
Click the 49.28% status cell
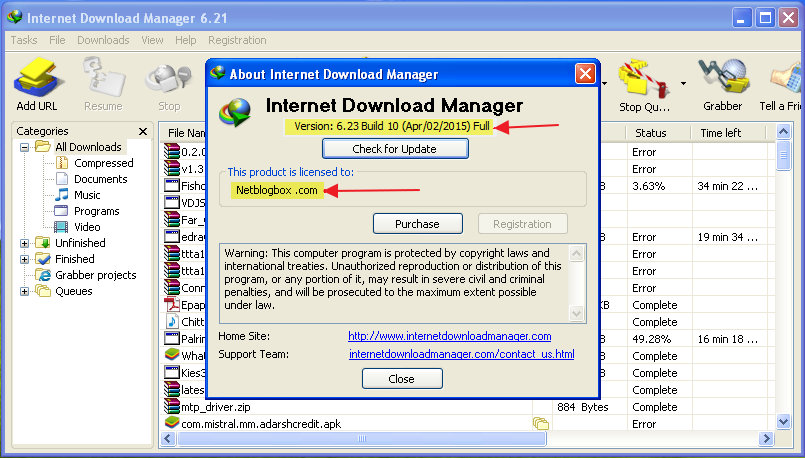(652, 339)
